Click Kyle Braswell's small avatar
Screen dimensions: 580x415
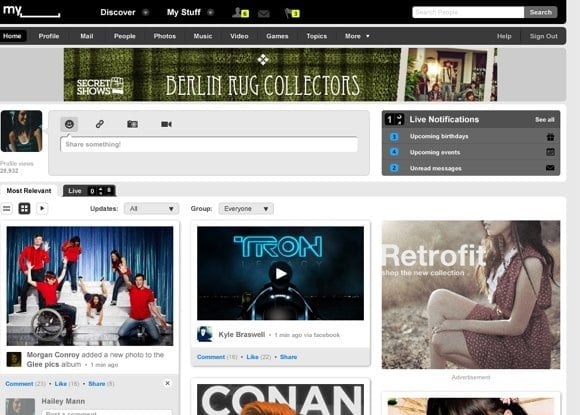pos(205,334)
